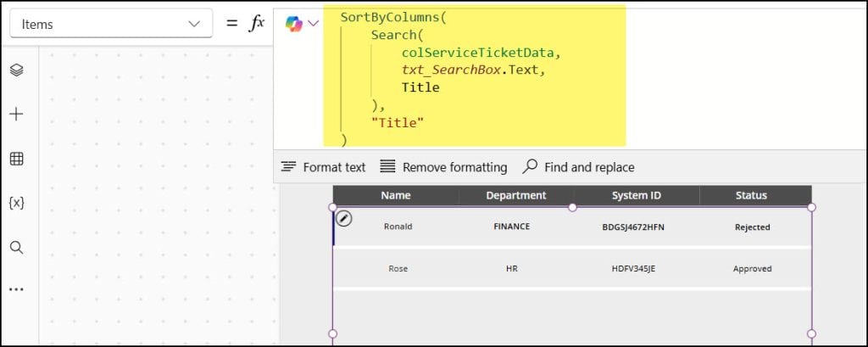The height and width of the screenshot is (347, 868).
Task: Select the HR department cell
Action: [x=512, y=268]
